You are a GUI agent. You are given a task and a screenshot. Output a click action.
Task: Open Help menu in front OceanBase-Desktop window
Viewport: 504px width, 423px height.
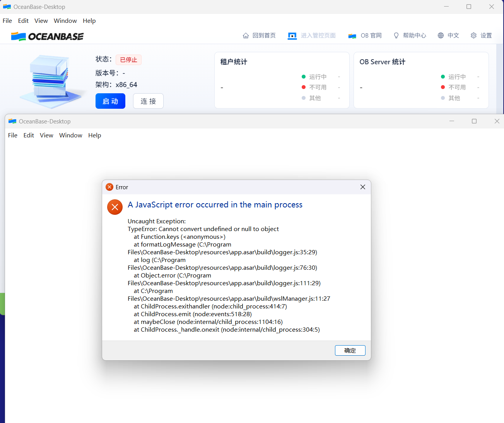(95, 135)
